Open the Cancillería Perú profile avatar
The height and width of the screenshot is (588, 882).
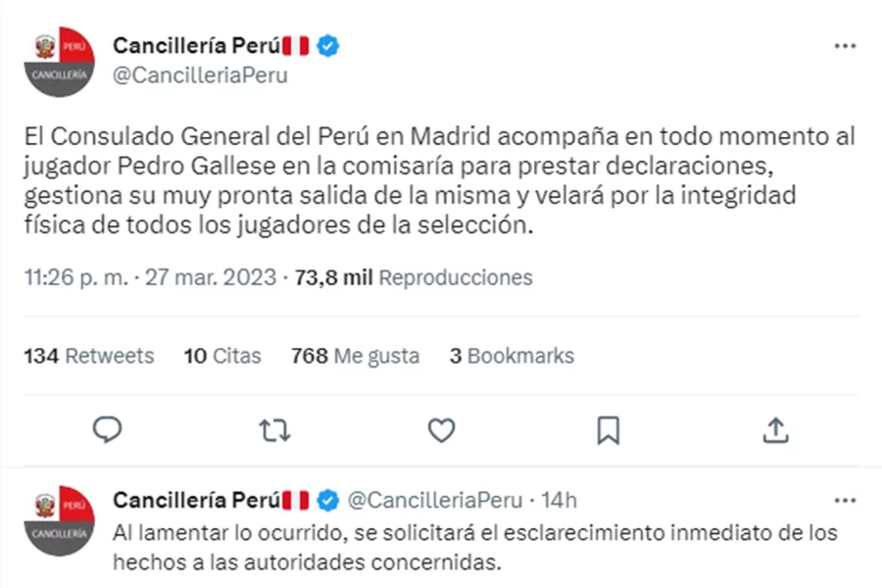59,61
